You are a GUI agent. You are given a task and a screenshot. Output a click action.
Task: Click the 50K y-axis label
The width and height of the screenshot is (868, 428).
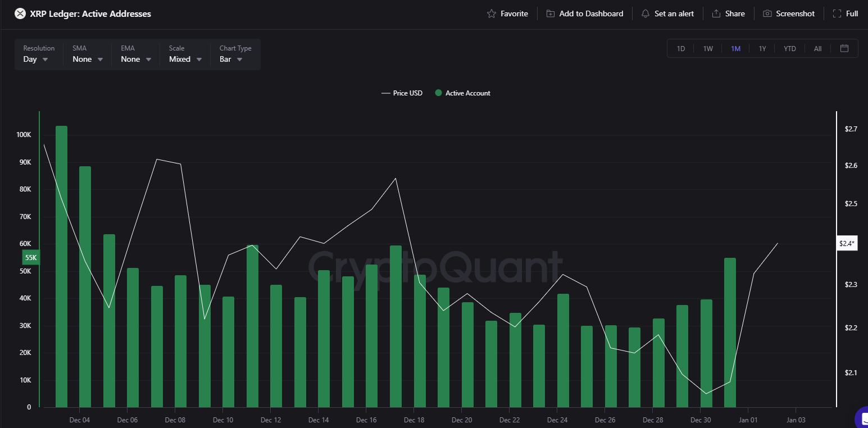25,271
